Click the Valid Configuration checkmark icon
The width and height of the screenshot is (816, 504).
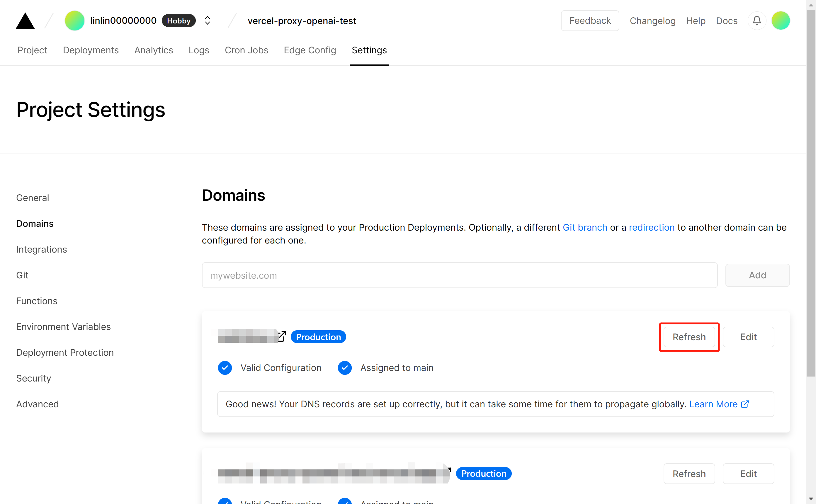tap(225, 368)
